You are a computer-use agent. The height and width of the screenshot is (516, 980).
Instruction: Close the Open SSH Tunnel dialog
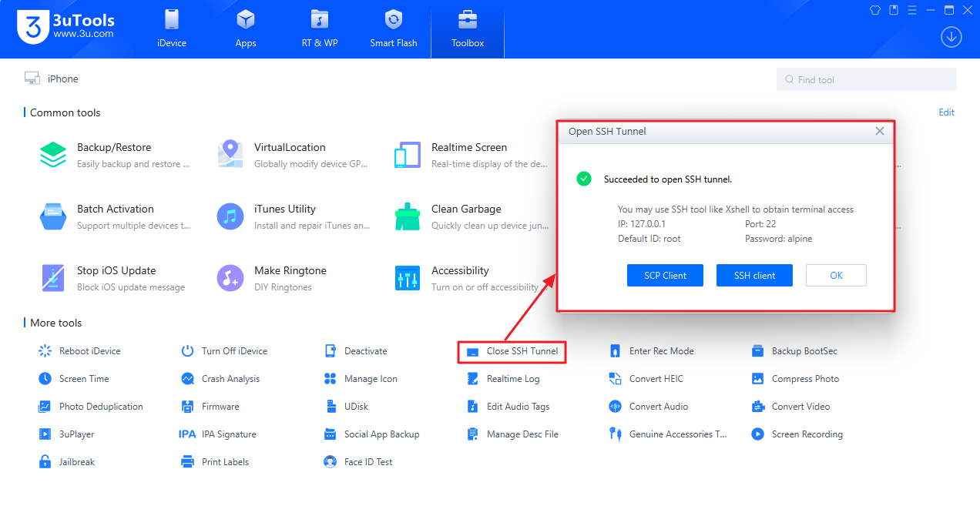pyautogui.click(x=880, y=132)
